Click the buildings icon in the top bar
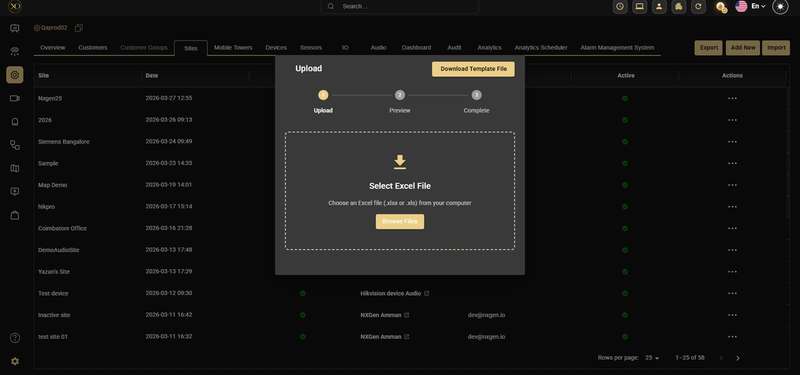800x375 pixels. tap(679, 7)
